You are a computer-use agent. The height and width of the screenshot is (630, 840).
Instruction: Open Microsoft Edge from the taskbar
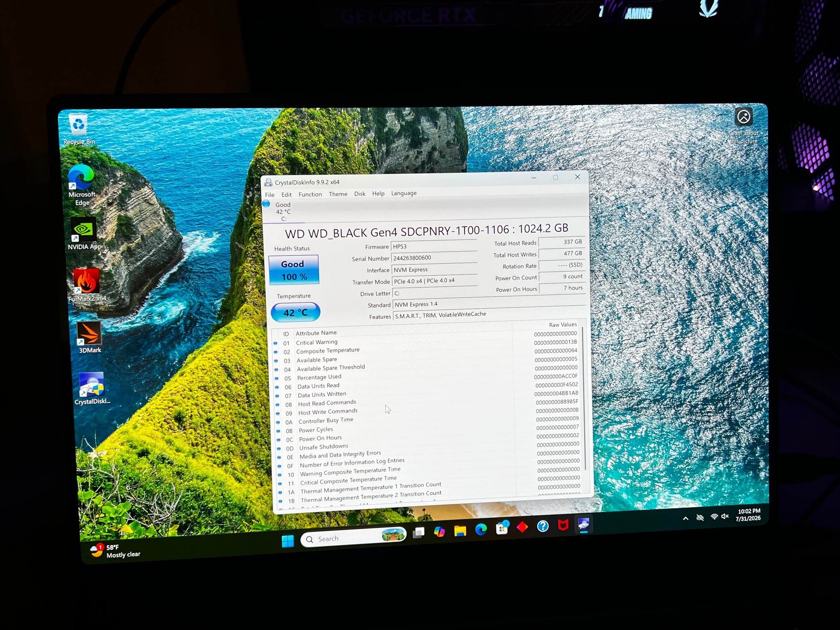(x=481, y=530)
